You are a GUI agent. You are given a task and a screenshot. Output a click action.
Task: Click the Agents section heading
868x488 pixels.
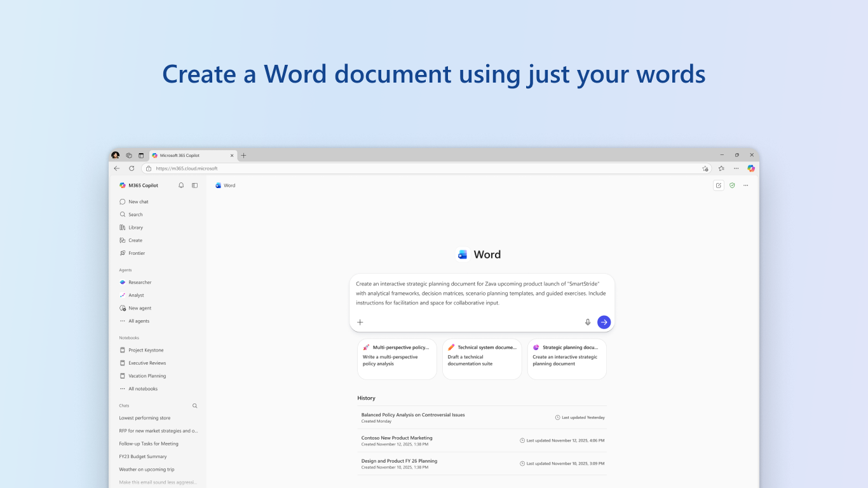point(126,270)
